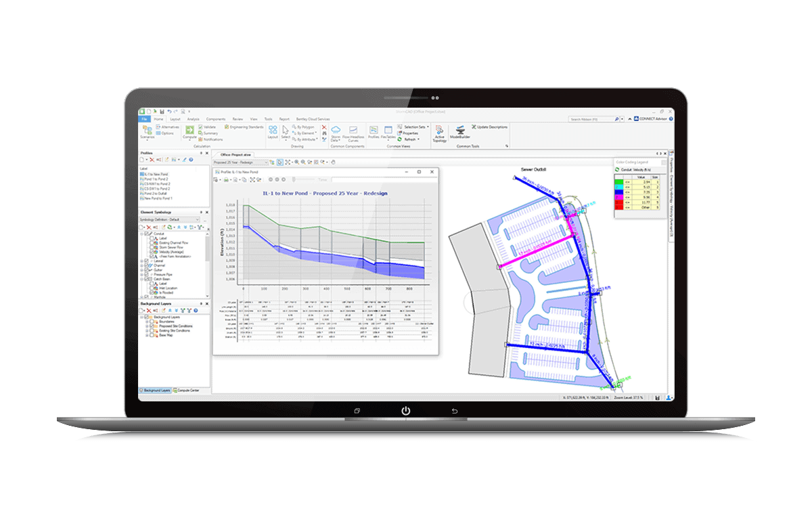Open the File menu
This screenshot has width=812, height=528.
click(144, 119)
